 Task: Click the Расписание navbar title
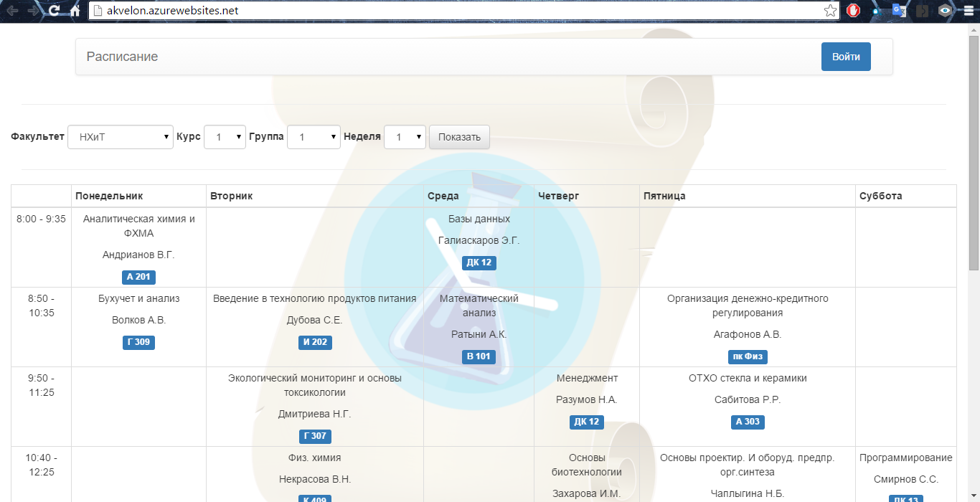pos(122,57)
